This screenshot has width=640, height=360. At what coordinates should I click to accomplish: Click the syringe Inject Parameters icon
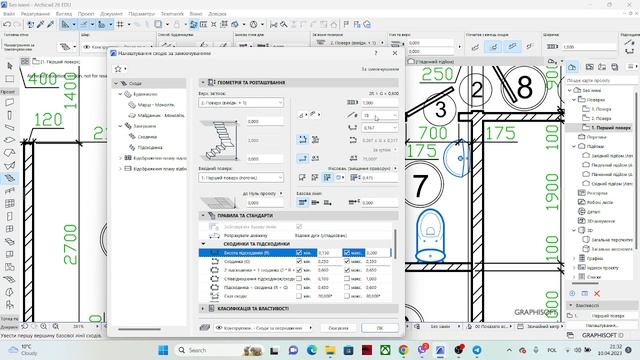[x=51, y=24]
